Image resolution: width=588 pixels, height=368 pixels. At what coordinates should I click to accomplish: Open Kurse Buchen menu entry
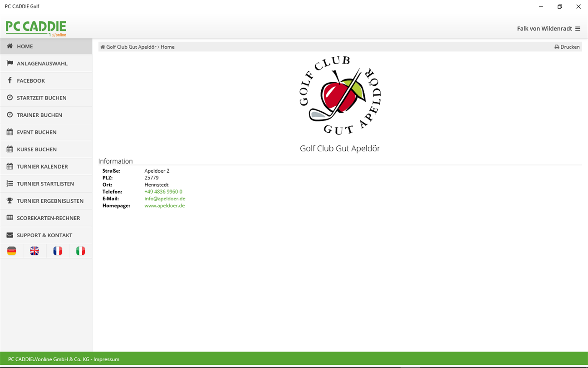point(46,149)
